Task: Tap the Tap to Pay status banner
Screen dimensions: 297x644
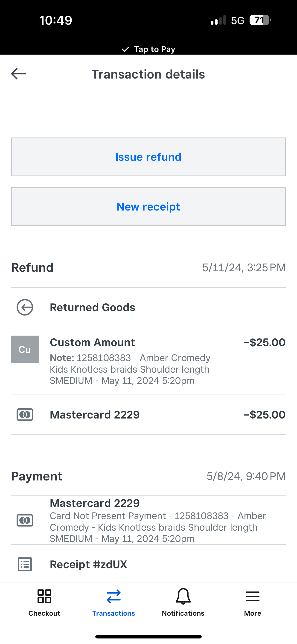Action: pos(148,49)
